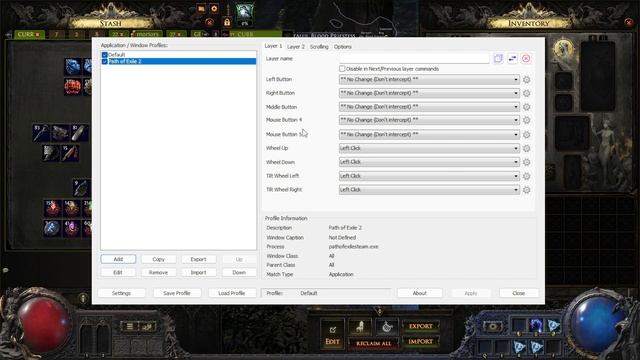This screenshot has height=360, width=640.
Task: Open settings gear for Left Button
Action: tap(527, 80)
